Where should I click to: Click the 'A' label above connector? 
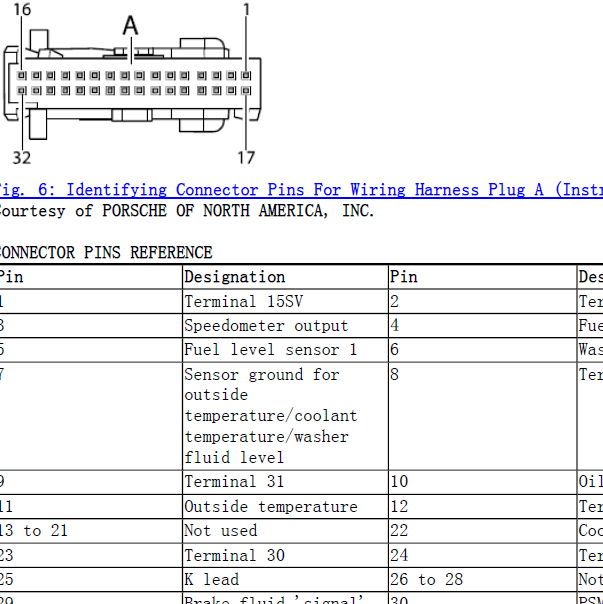(131, 25)
